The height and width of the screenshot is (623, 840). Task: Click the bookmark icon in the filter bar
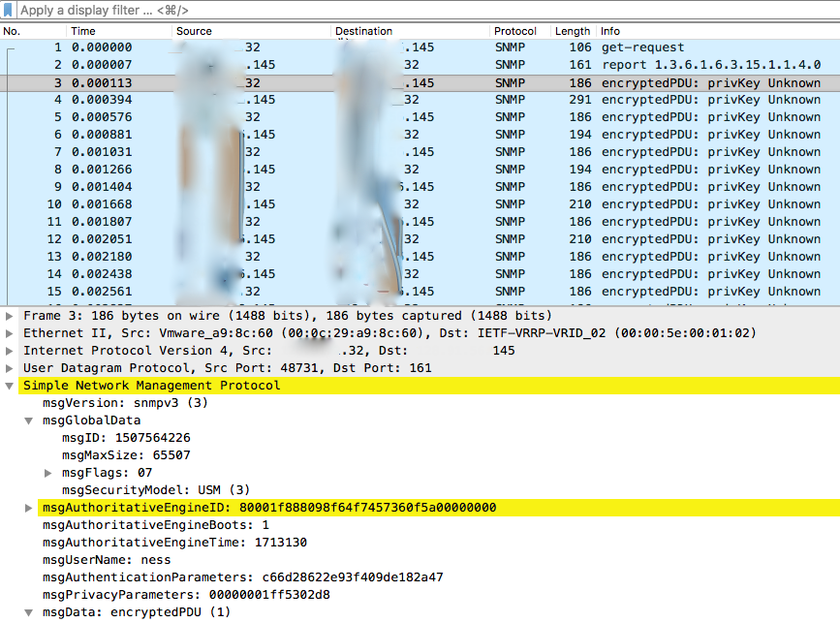click(x=9, y=11)
